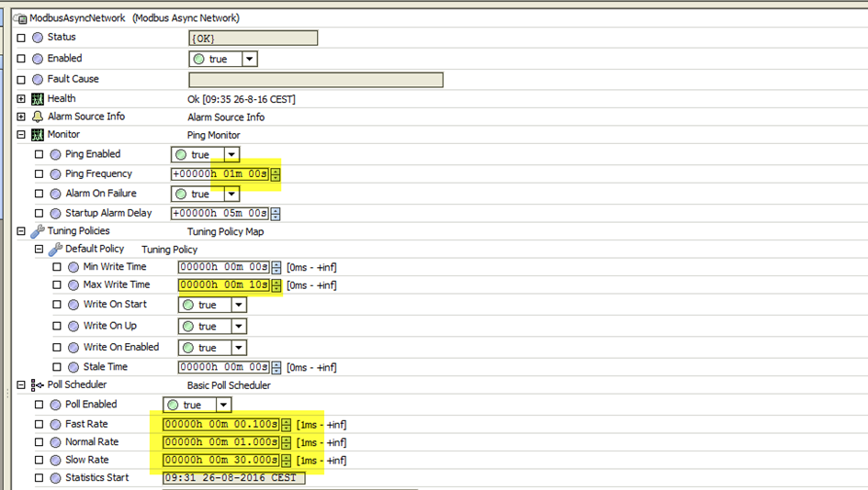This screenshot has width=868, height=490.
Task: Tick the Max Write Time row checkbox
Action: coord(56,284)
